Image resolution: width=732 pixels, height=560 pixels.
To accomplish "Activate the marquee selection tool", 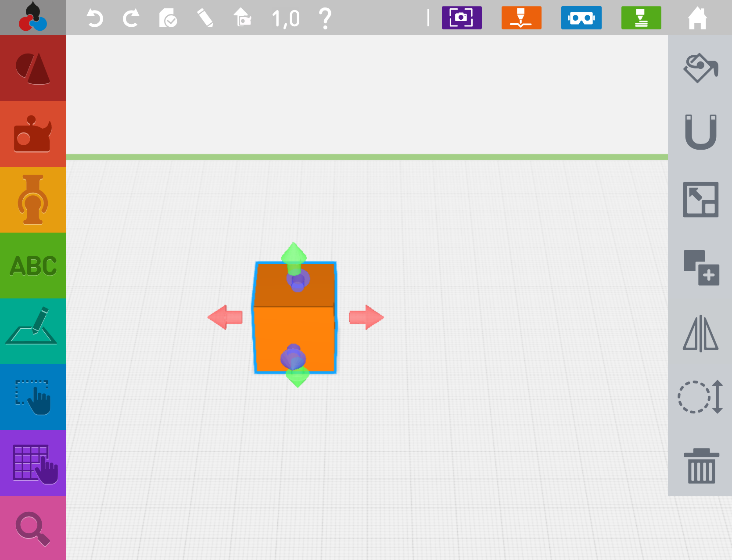I will [33, 397].
